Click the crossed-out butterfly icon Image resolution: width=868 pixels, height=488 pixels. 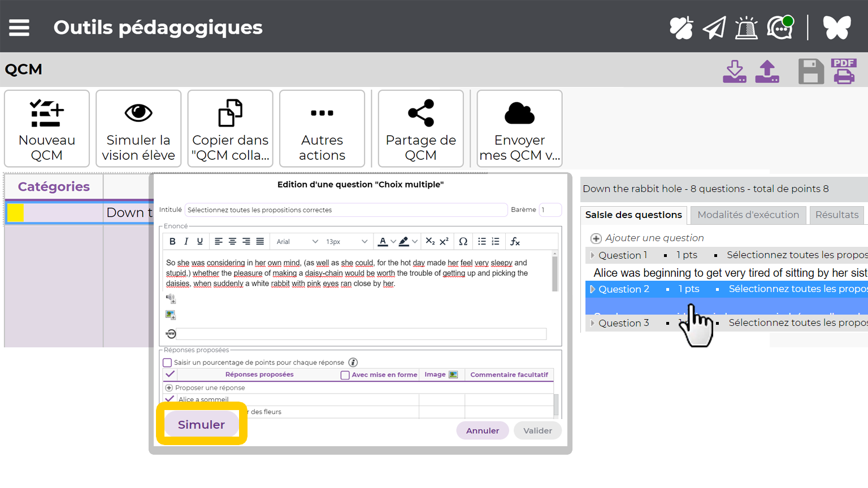[x=682, y=28]
